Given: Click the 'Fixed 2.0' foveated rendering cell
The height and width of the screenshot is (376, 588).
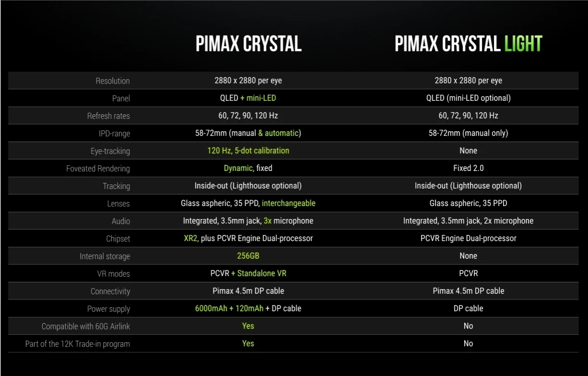Looking at the screenshot, I should (468, 168).
